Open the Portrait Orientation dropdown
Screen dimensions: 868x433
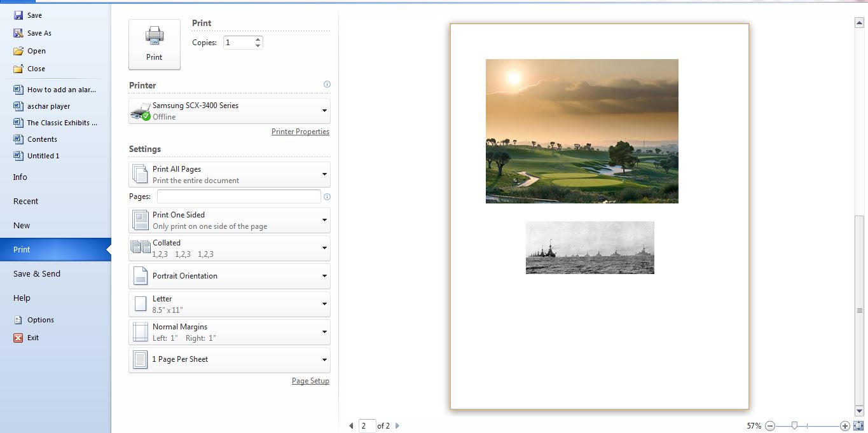coord(230,276)
